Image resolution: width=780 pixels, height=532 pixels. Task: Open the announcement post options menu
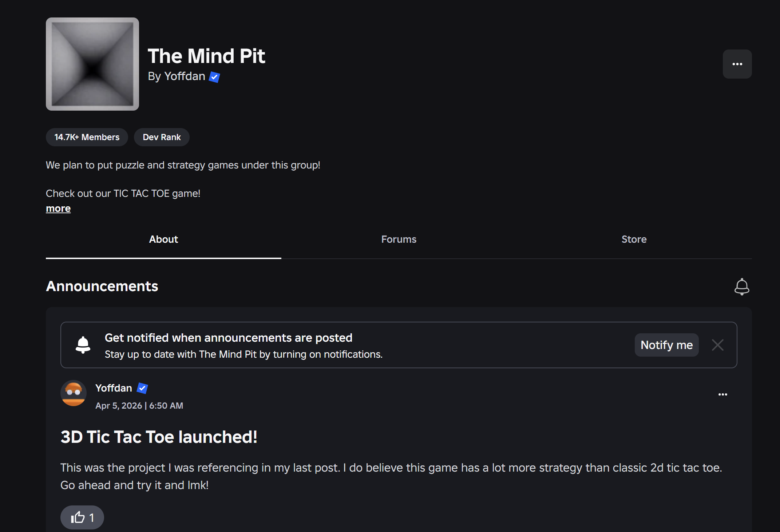[723, 394]
